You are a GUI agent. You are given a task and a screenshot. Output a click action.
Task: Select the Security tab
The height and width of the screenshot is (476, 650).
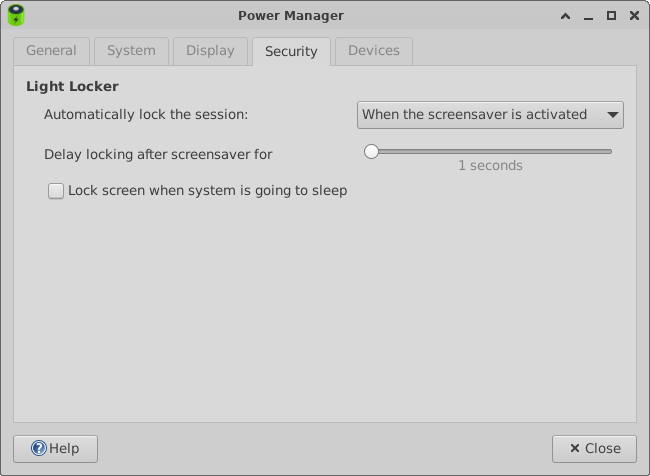pos(291,51)
